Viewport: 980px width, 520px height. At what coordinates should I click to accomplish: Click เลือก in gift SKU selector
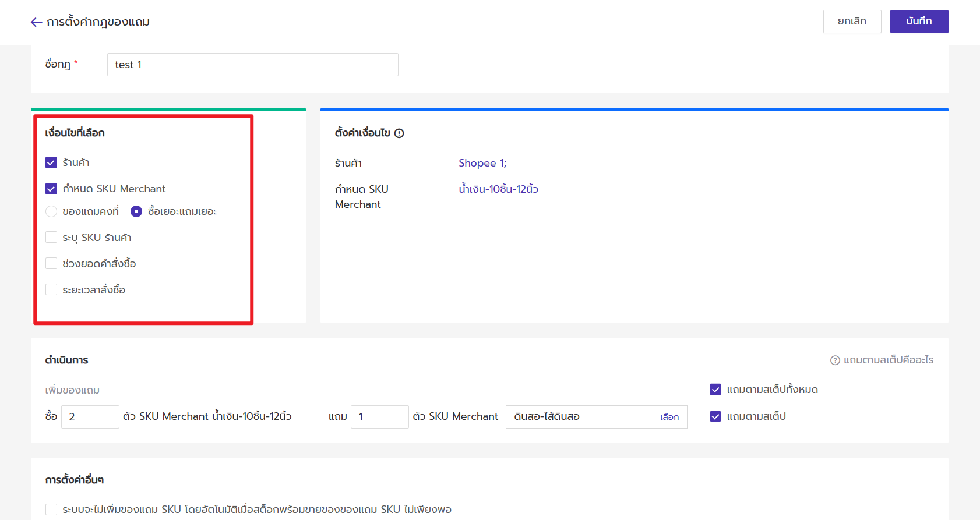[x=669, y=417]
